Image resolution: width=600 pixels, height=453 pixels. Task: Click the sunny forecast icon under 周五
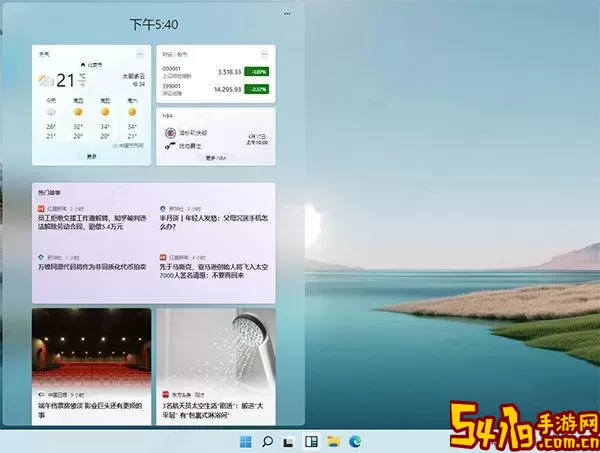[x=105, y=112]
